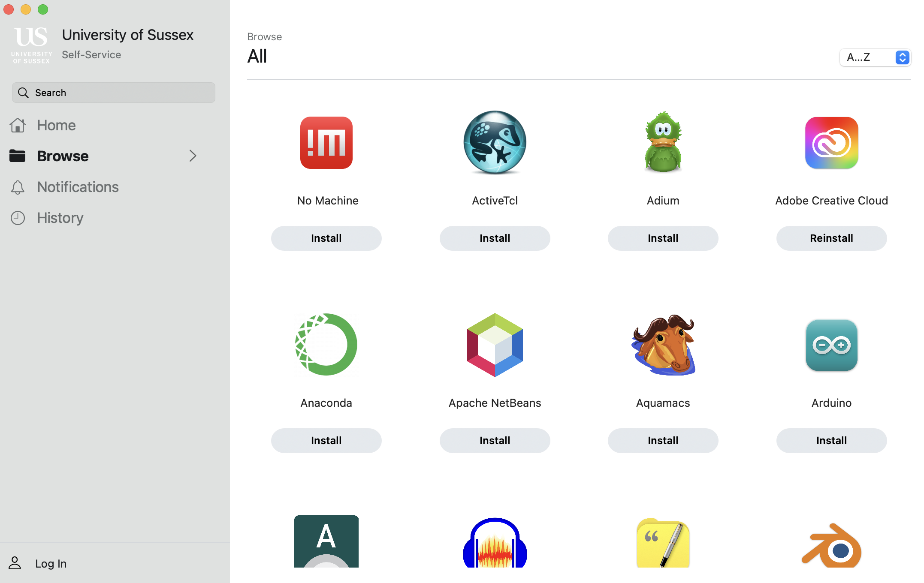924x583 pixels.
Task: Open the Arduino infinity icon
Action: coord(831,345)
